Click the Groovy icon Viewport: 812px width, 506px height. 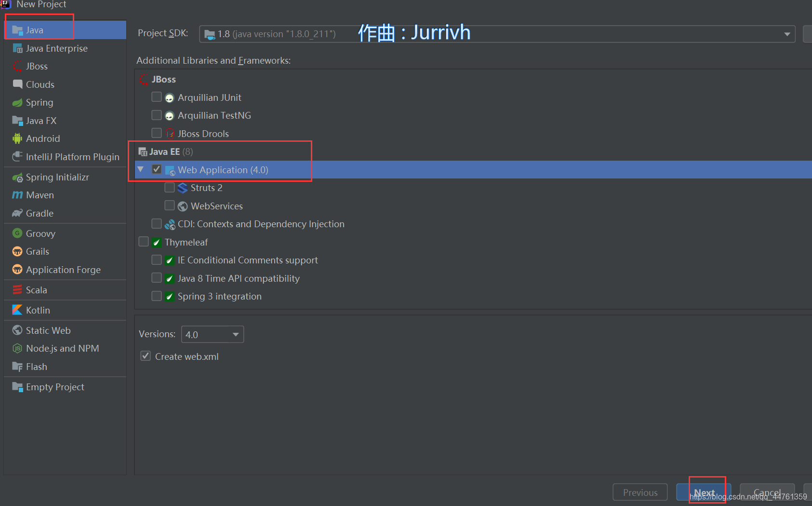[x=17, y=233]
